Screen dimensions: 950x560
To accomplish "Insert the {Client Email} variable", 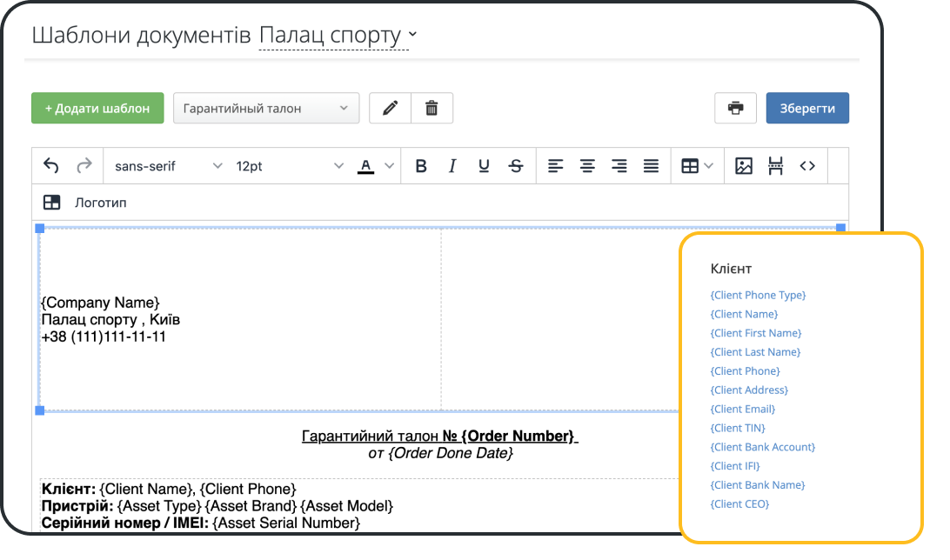I will pos(742,408).
